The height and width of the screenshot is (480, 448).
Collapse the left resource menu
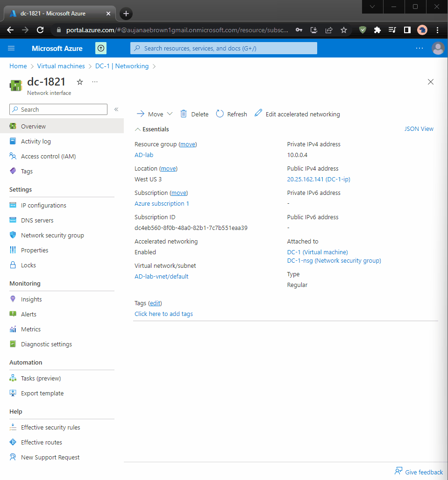coord(116,109)
